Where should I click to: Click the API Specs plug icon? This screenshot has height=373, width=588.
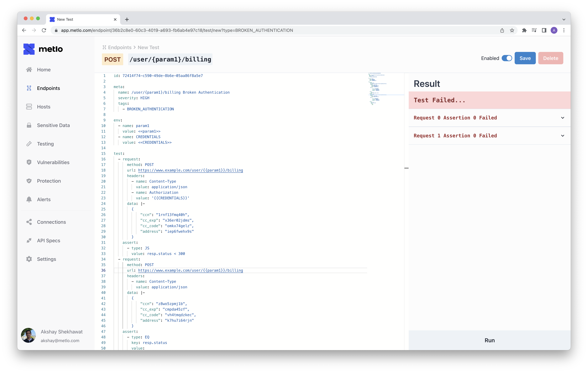29,241
